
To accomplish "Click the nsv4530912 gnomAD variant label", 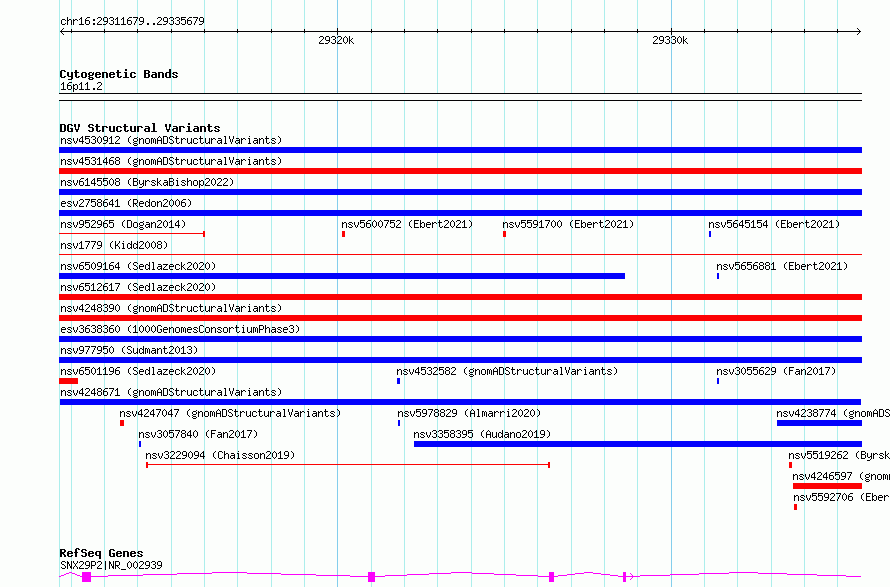I will (x=171, y=140).
